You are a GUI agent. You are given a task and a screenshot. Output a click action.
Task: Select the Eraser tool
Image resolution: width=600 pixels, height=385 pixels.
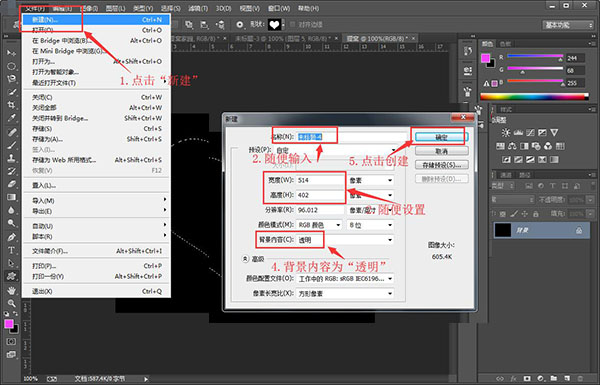(x=11, y=184)
